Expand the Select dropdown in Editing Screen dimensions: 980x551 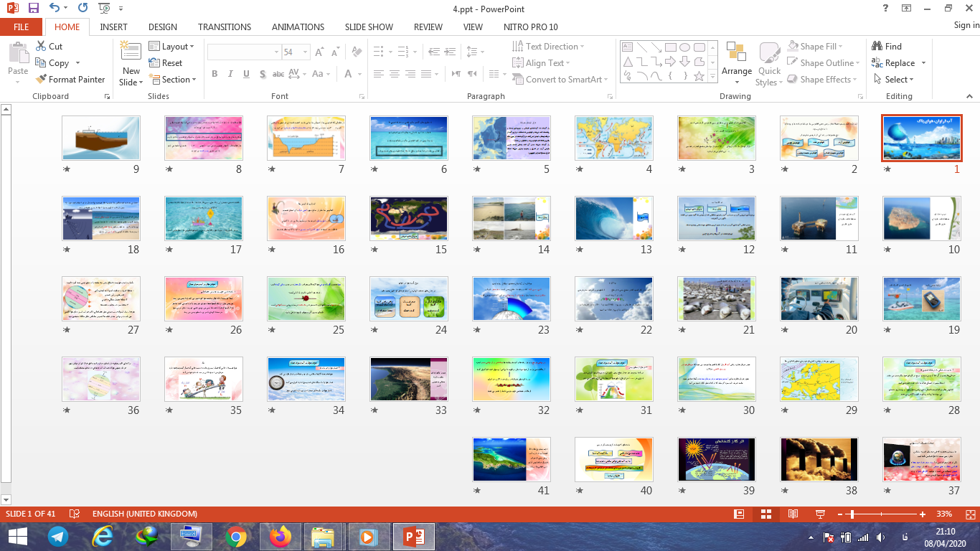pyautogui.click(x=895, y=80)
